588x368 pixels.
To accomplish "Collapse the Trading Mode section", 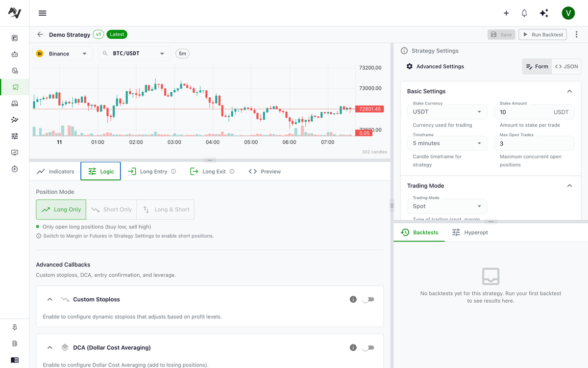I will pos(569,185).
